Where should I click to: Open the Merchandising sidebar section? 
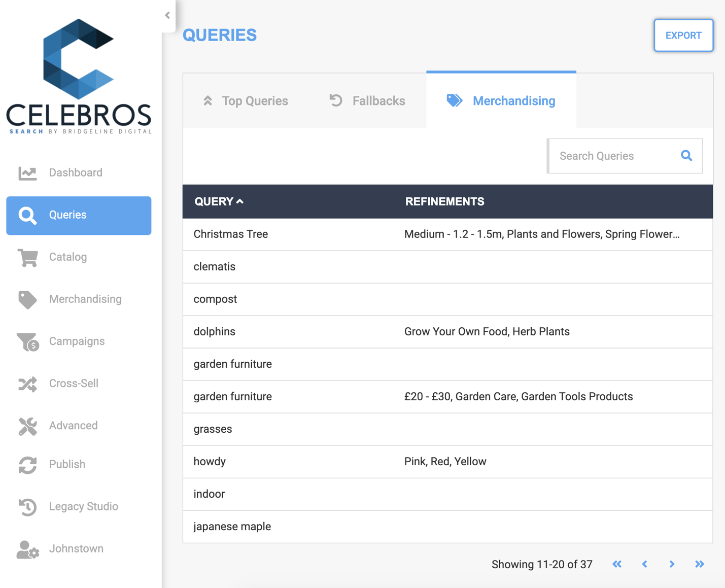tap(79, 299)
